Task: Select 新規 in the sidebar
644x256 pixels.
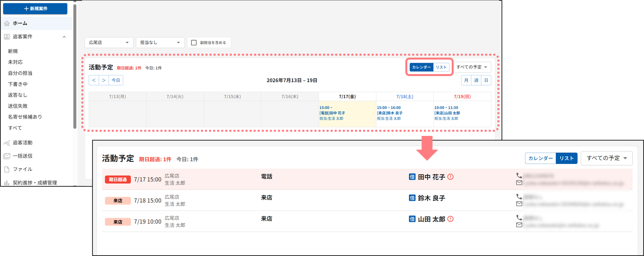Action: (x=13, y=51)
